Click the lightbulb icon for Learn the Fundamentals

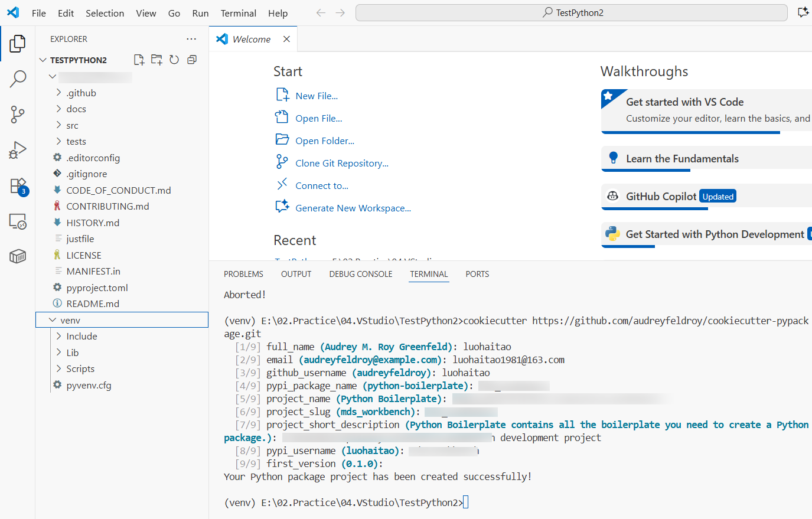pyautogui.click(x=613, y=158)
